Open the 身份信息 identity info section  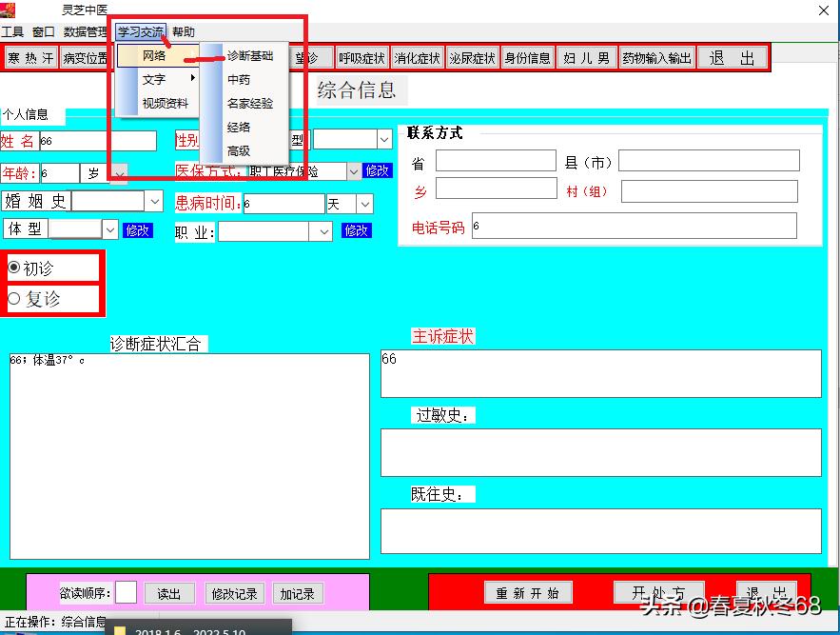527,57
